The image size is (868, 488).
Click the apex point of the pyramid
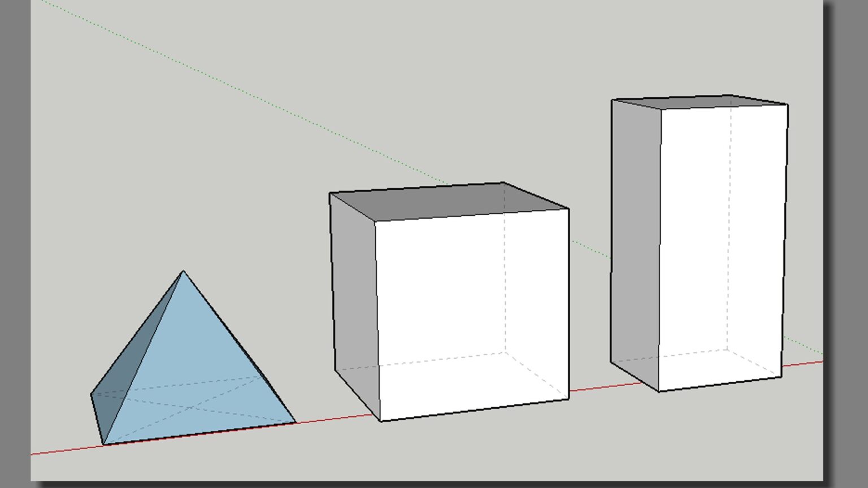183,272
